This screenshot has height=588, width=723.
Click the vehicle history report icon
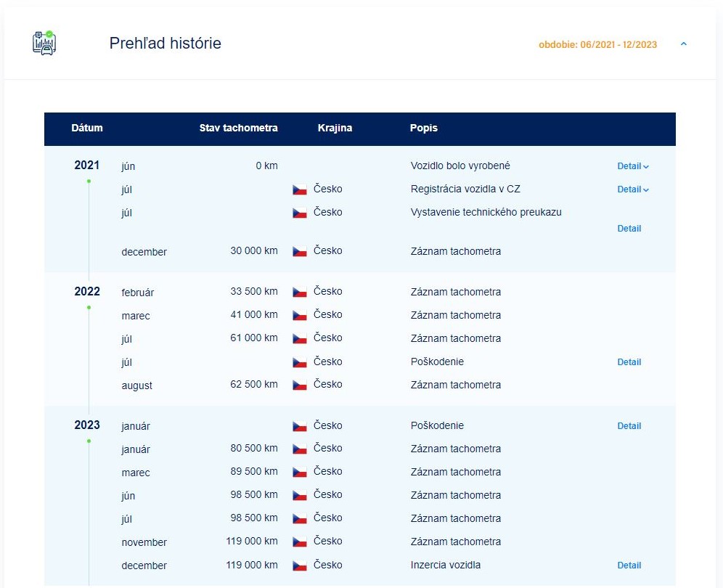click(44, 43)
